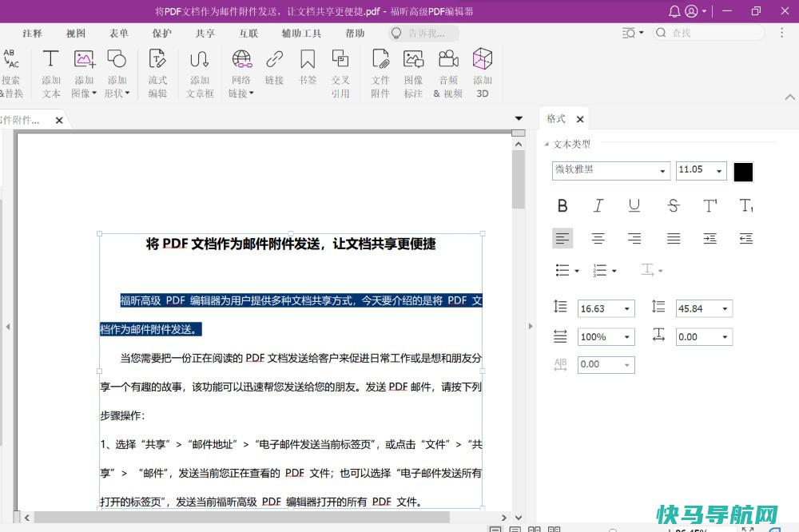Click the vertical scrollbar thumb
Viewport: 799px width, 532px height.
click(x=519, y=179)
